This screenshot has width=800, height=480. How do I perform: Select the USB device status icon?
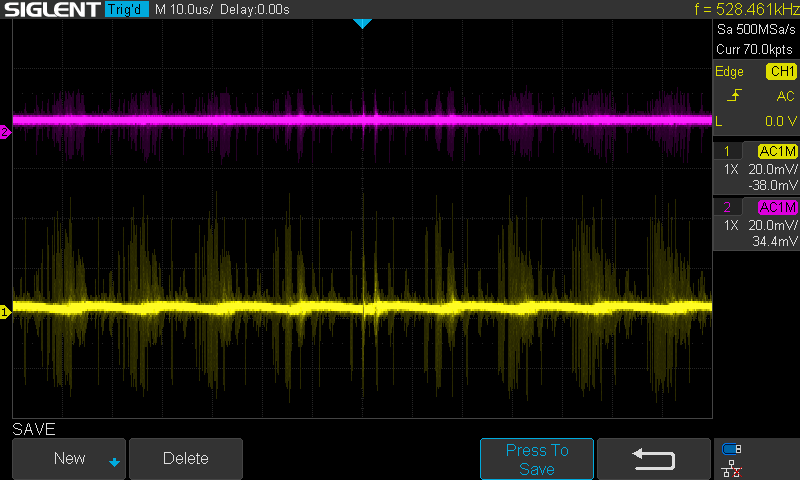point(732,449)
